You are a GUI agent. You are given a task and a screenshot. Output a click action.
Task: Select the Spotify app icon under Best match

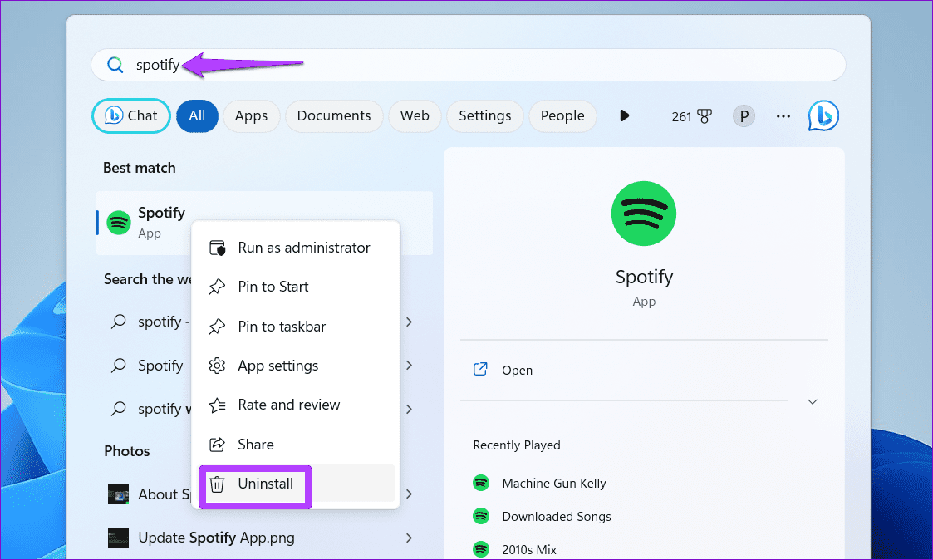(119, 222)
